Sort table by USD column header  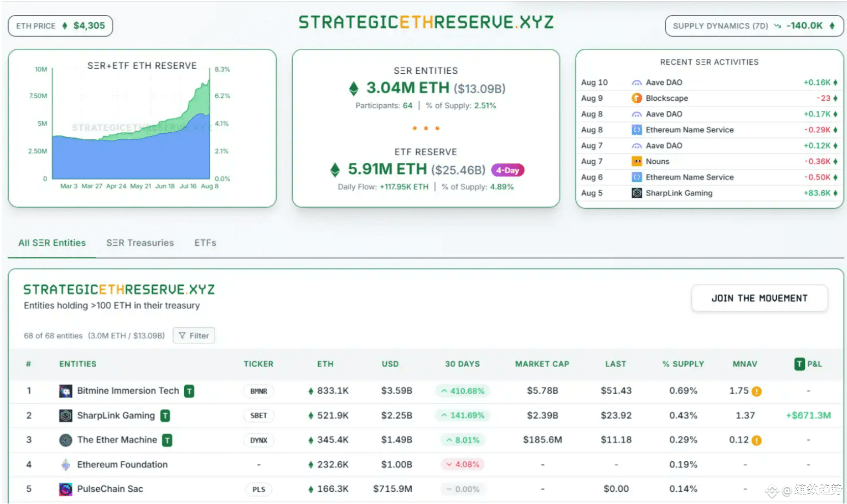390,364
